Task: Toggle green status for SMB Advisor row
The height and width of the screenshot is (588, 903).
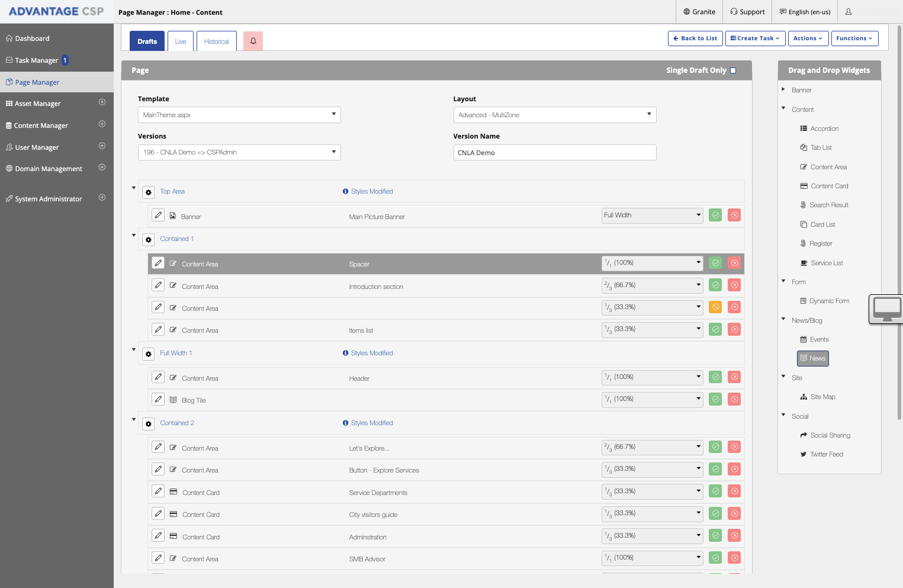Action: [x=716, y=558]
